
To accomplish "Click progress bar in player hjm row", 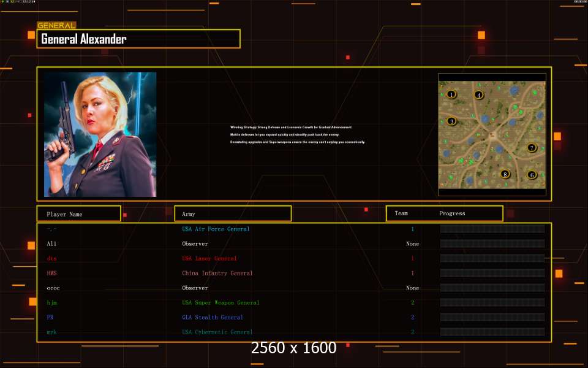I will pyautogui.click(x=492, y=302).
